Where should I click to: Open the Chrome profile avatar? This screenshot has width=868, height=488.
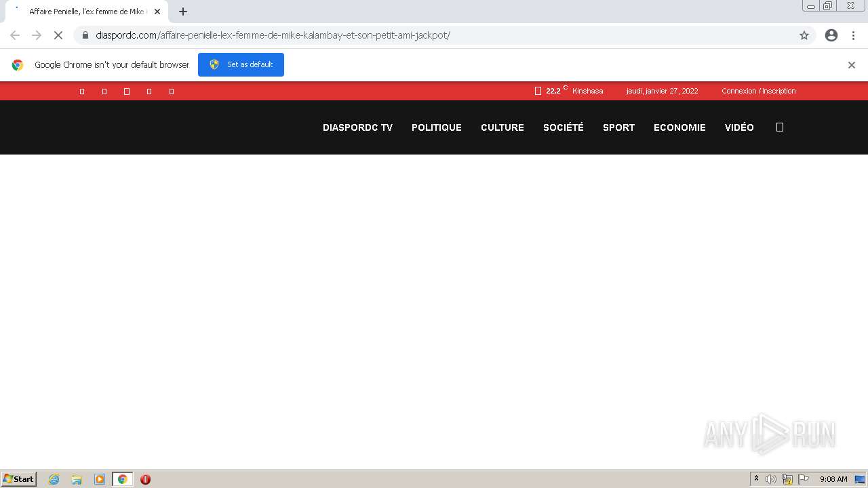pyautogui.click(x=831, y=35)
